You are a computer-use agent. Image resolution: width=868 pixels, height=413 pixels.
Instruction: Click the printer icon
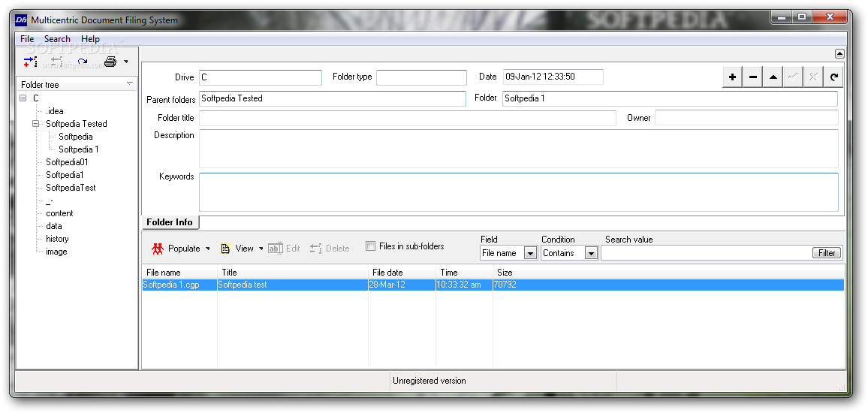point(110,62)
